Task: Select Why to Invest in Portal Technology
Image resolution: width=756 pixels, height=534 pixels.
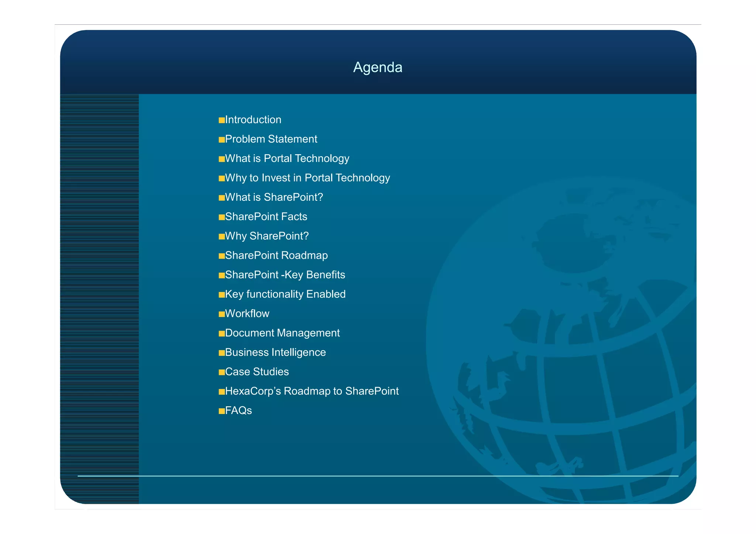Action: click(307, 178)
